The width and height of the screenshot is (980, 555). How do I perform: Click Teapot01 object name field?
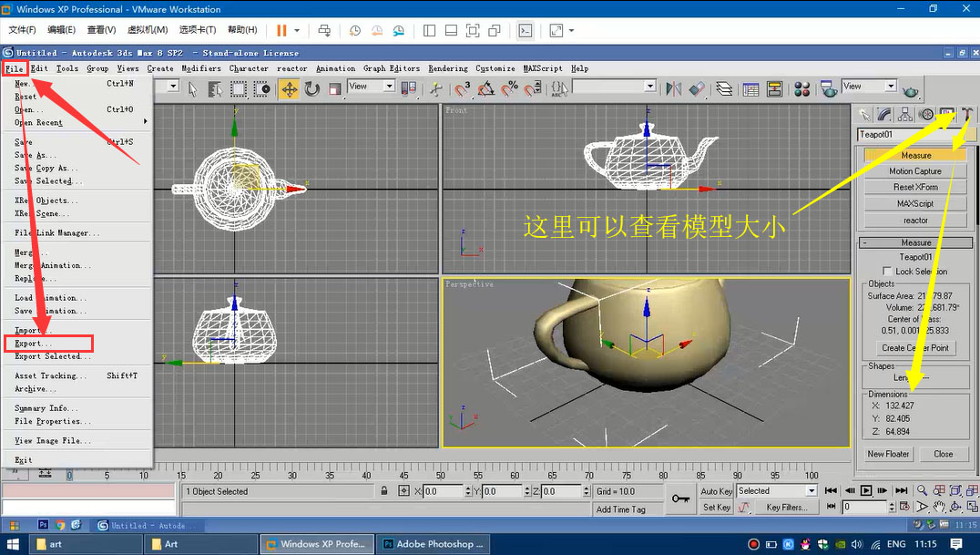click(910, 135)
